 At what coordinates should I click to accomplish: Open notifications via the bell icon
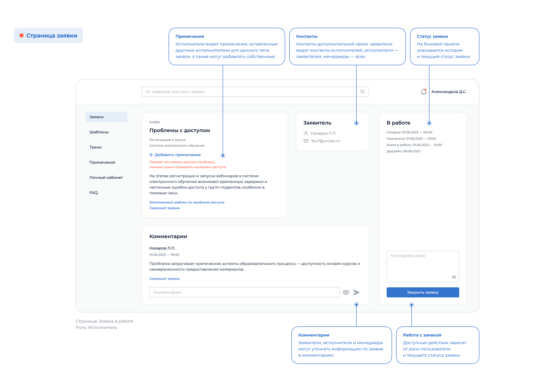424,91
